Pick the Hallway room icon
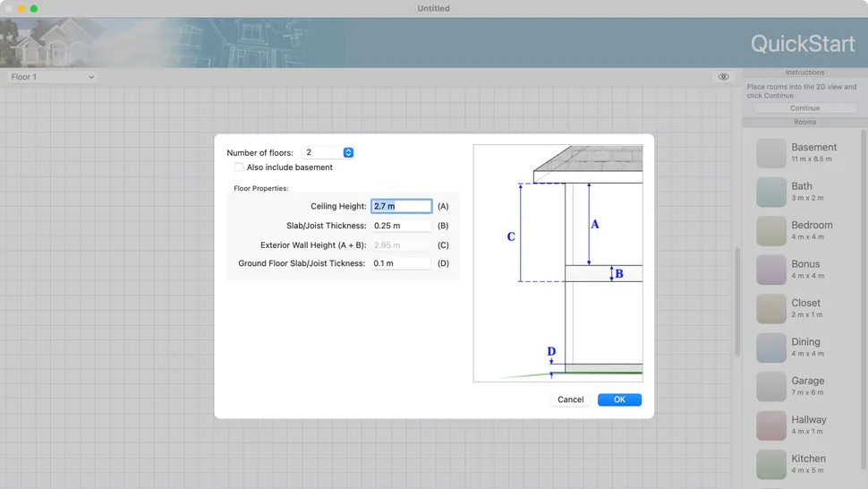 click(x=770, y=425)
